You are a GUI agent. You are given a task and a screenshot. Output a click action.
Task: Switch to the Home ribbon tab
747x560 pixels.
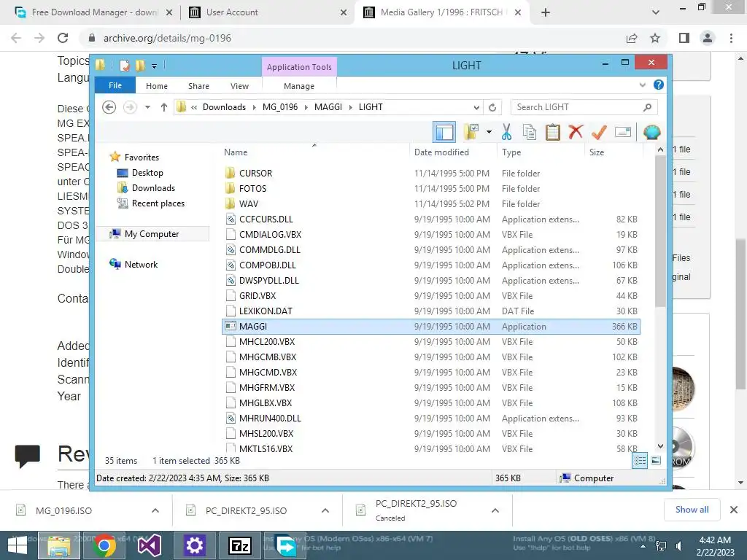pos(157,86)
